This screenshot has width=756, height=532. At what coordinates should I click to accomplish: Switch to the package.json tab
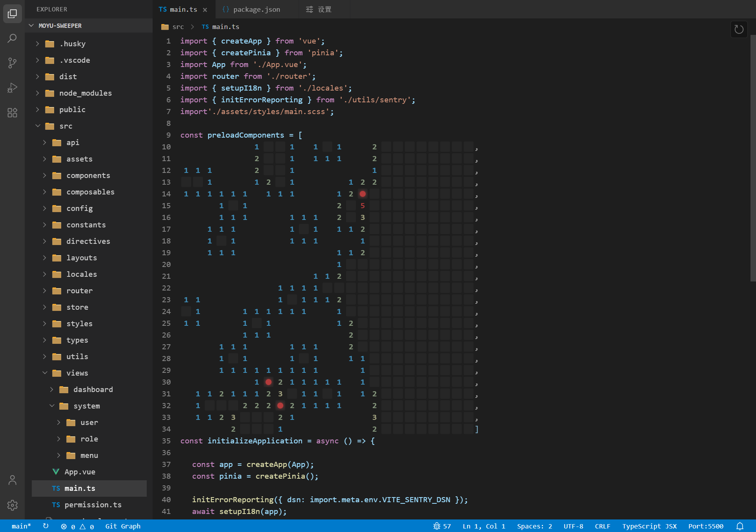click(x=256, y=9)
